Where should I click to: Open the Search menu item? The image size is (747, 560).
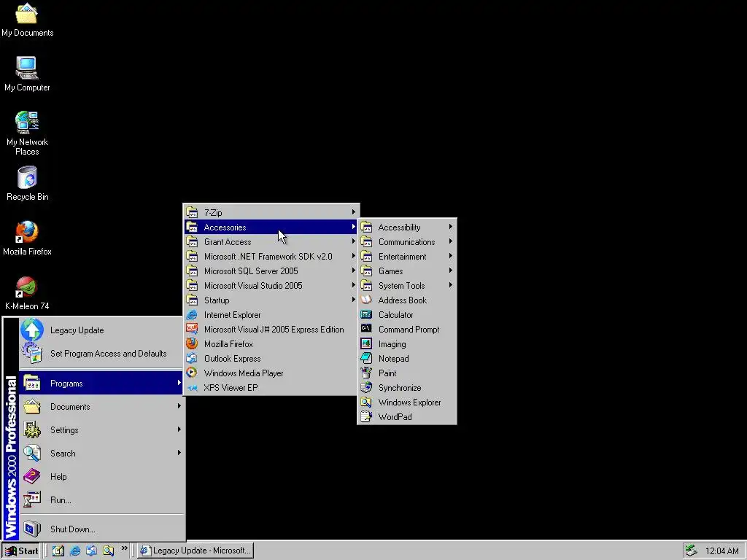[101, 454]
